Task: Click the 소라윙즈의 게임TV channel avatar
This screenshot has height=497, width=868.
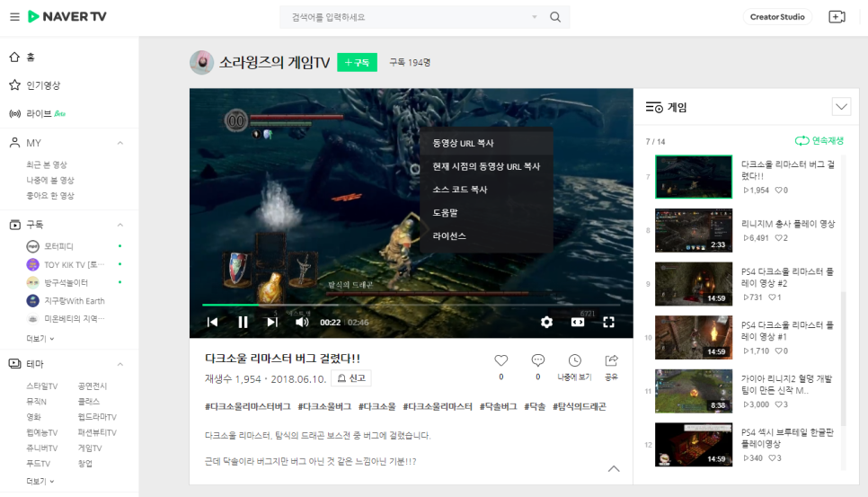Action: [201, 63]
